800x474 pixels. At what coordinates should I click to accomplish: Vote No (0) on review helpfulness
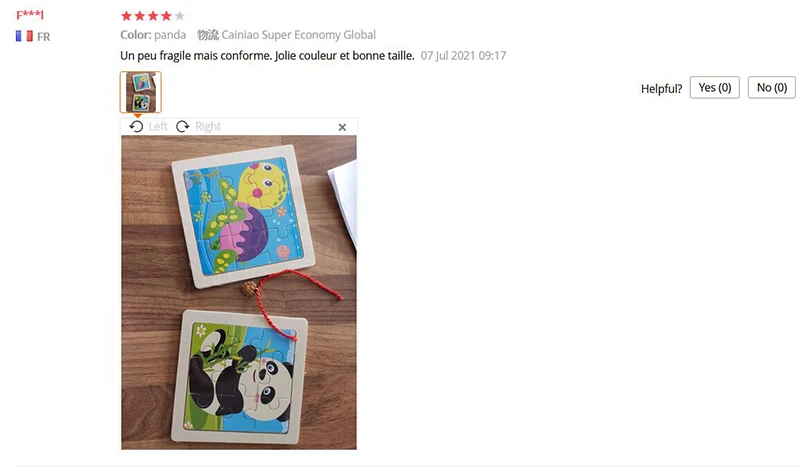(771, 87)
